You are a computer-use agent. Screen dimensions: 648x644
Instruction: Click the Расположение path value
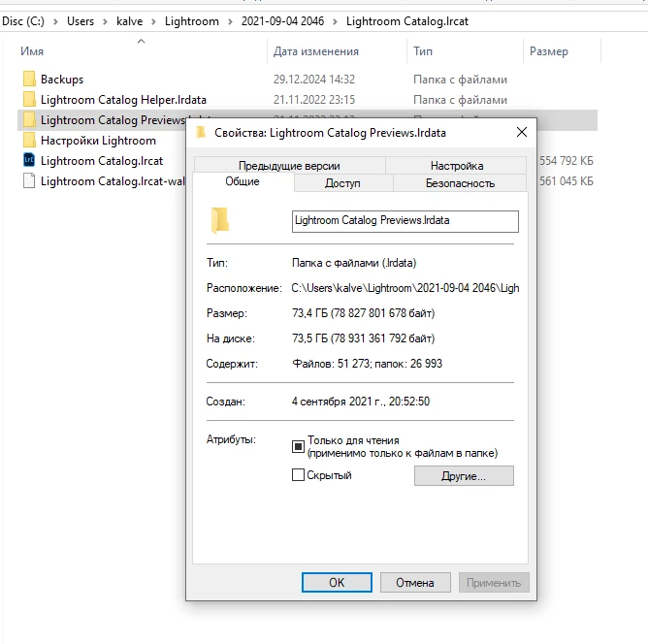point(405,288)
